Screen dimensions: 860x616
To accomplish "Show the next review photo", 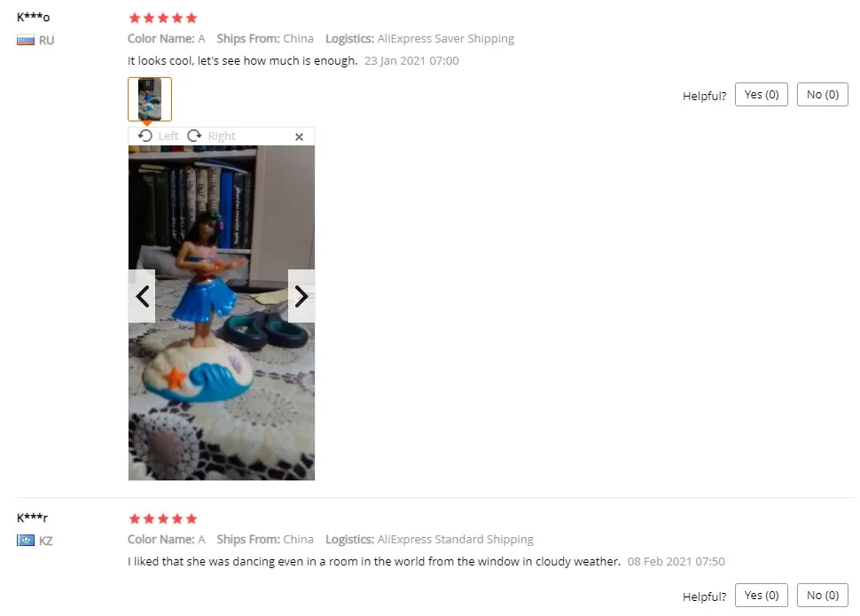I will coord(301,296).
